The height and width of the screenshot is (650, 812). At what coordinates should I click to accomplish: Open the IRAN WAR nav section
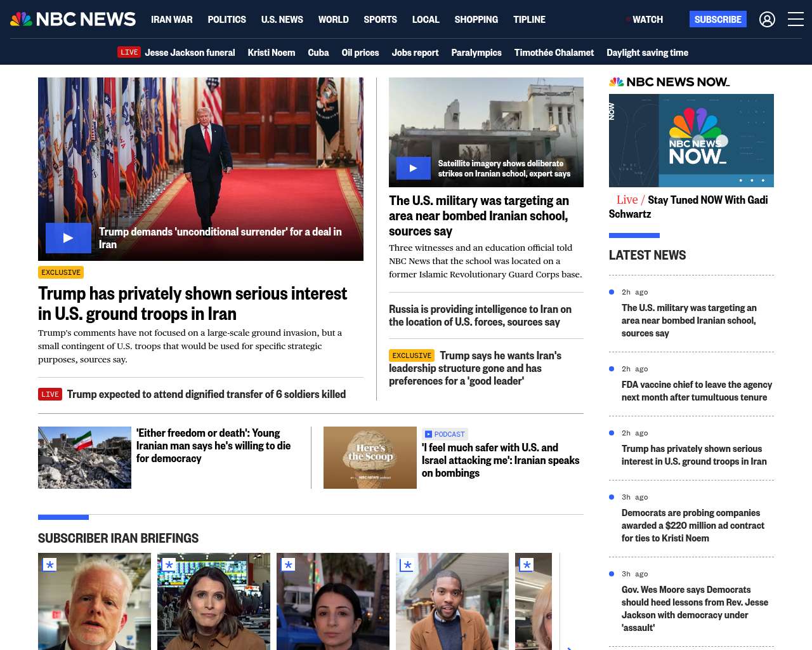[171, 20]
